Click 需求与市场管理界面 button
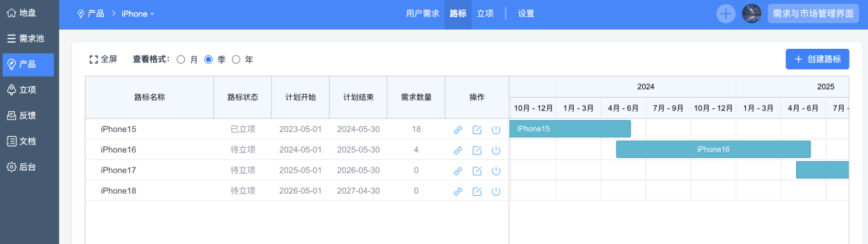The image size is (868, 244). click(x=813, y=14)
